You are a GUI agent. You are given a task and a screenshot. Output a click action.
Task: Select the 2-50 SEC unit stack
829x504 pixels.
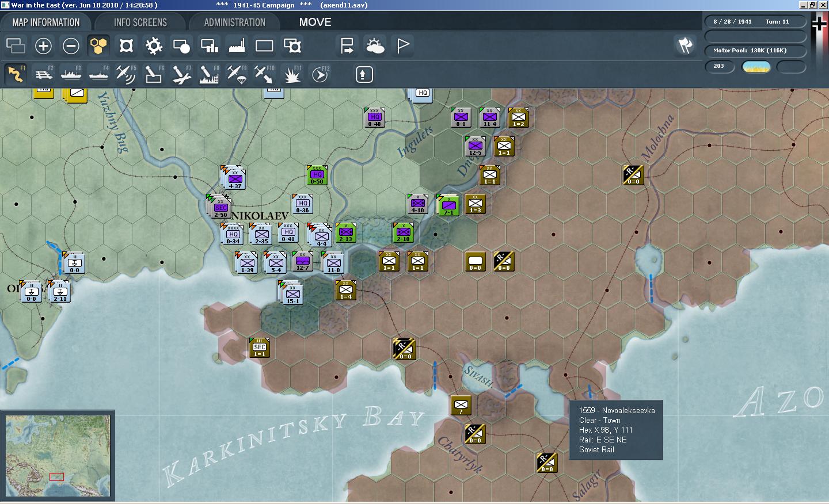(x=219, y=207)
